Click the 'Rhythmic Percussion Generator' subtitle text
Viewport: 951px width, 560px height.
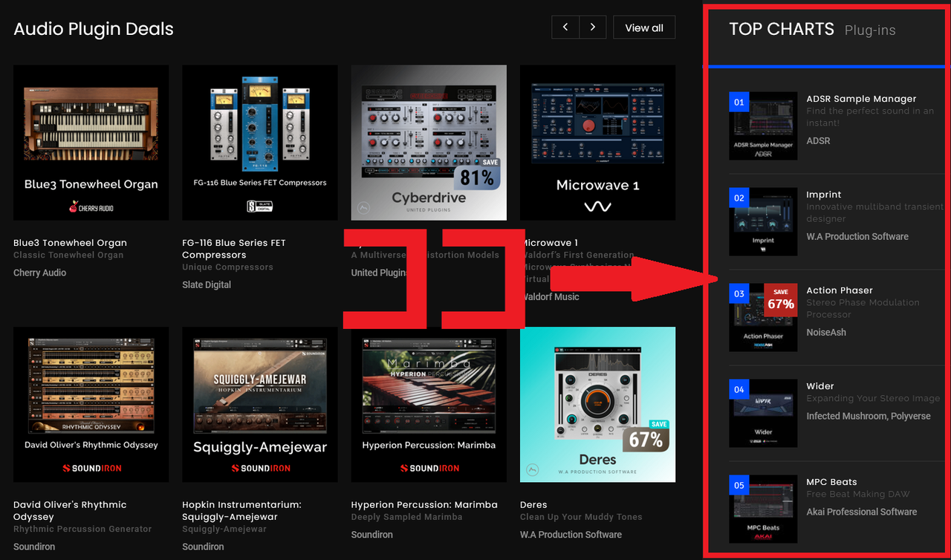pos(82,529)
